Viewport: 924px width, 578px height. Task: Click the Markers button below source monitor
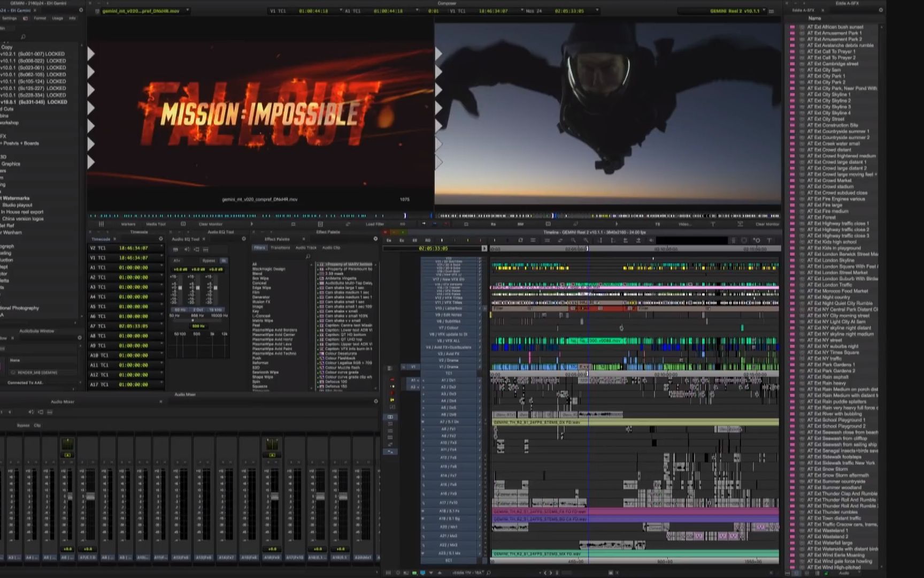point(128,224)
